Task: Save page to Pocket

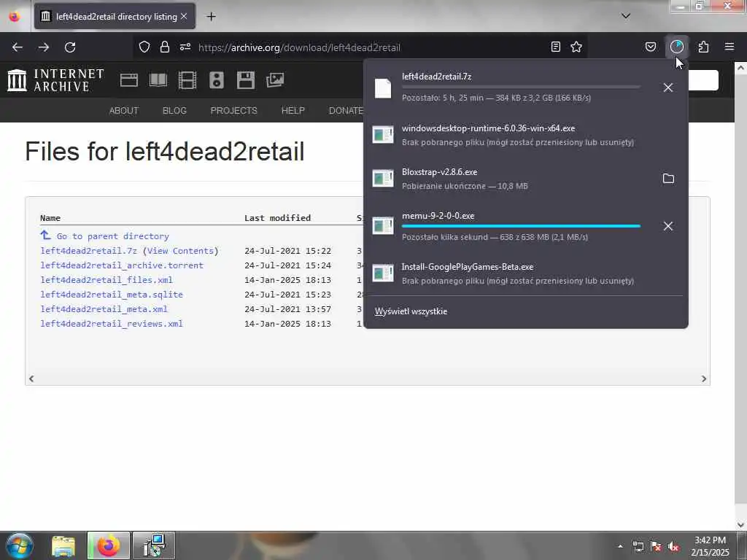Action: (651, 47)
